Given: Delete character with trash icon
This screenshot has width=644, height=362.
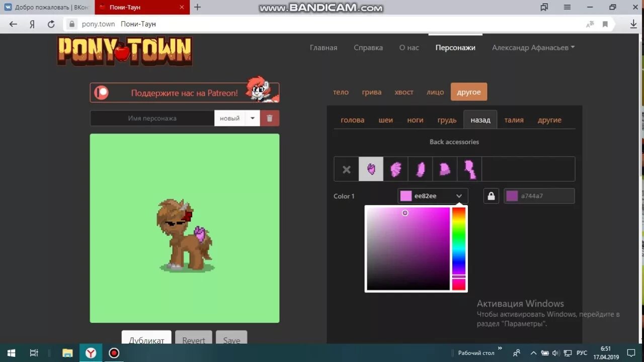Looking at the screenshot, I should 270,118.
